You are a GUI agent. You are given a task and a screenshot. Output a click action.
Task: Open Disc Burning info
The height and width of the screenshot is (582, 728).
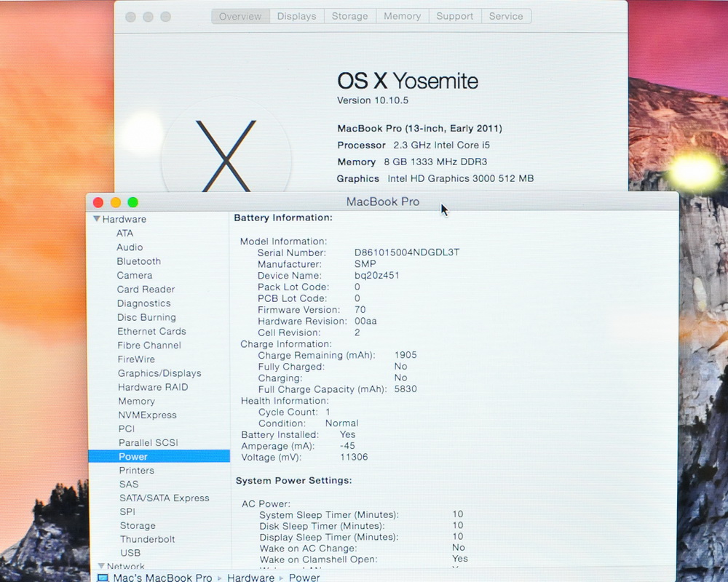tap(147, 317)
